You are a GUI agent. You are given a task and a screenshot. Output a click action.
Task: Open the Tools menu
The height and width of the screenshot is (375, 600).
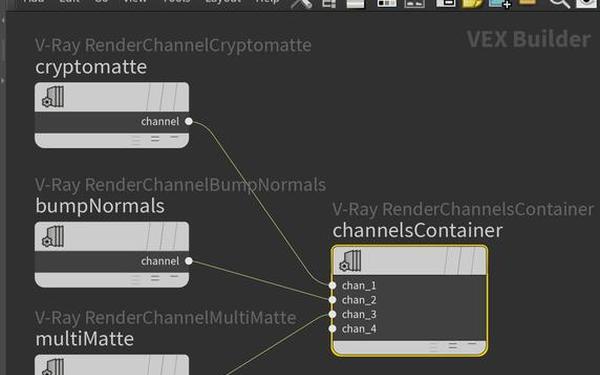[176, 2]
